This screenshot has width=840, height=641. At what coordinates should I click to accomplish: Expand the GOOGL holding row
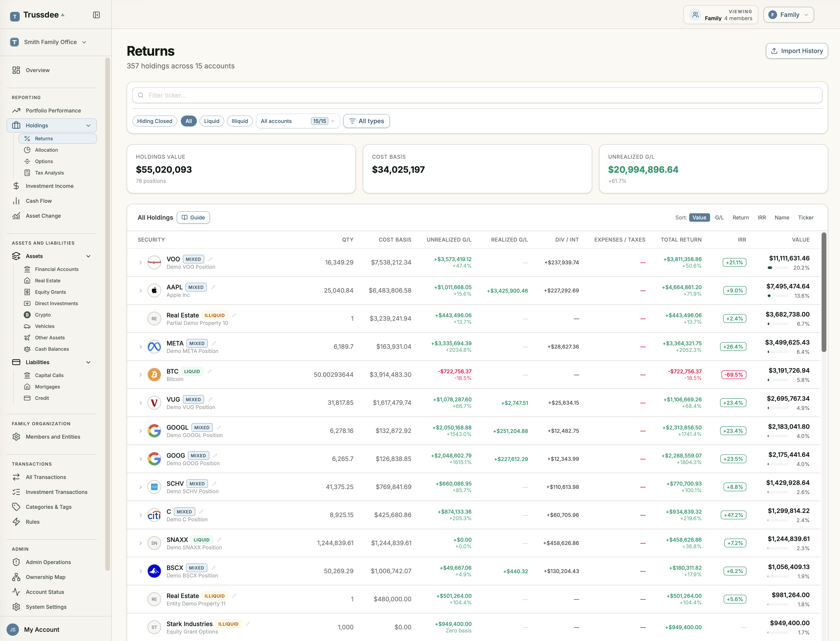[140, 431]
